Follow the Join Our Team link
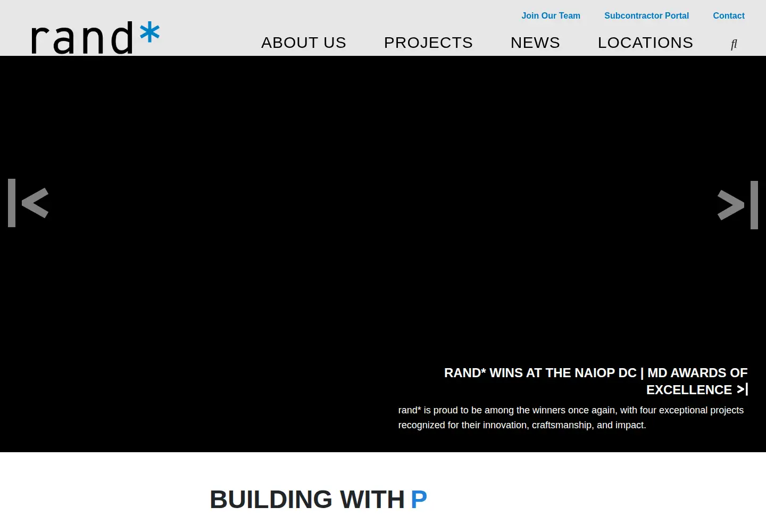This screenshot has width=766, height=532. [x=551, y=16]
